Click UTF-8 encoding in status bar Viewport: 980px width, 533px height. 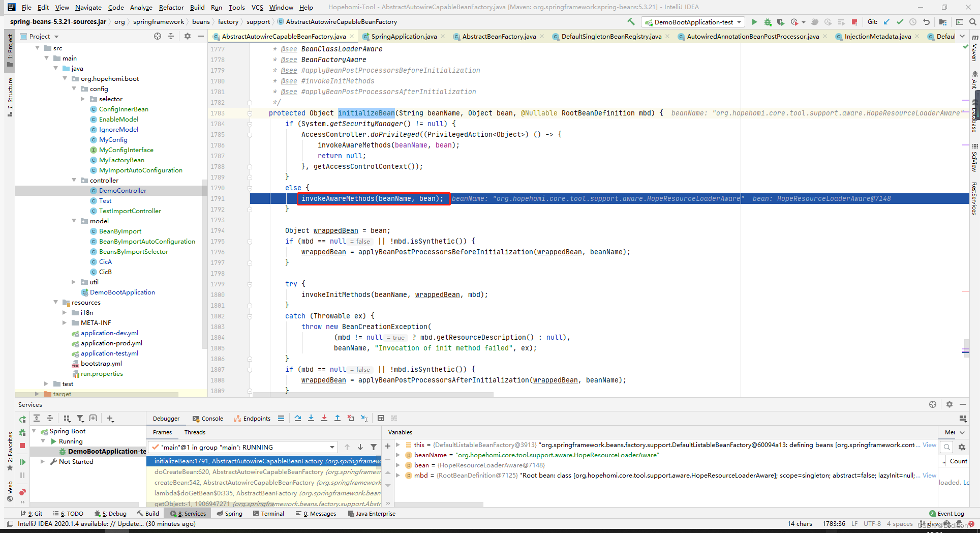(872, 524)
